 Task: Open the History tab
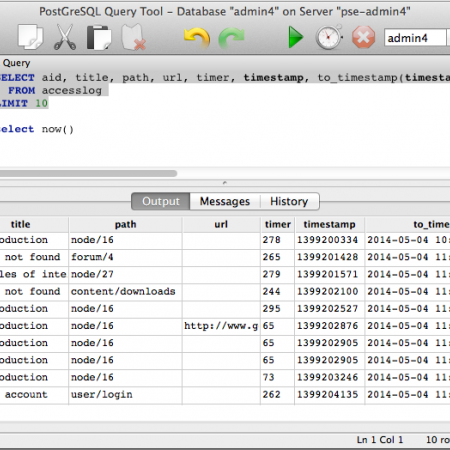point(289,201)
